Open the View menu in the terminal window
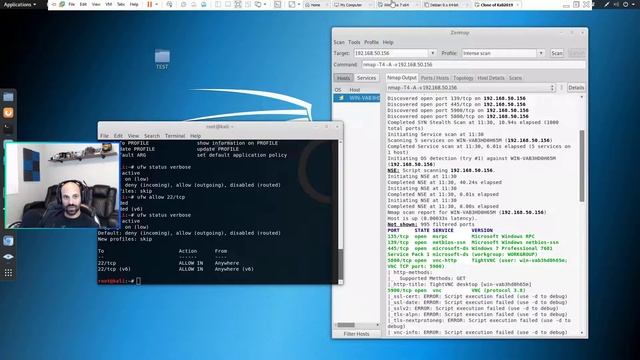Viewport: 640px width, 360px height. tap(133, 136)
